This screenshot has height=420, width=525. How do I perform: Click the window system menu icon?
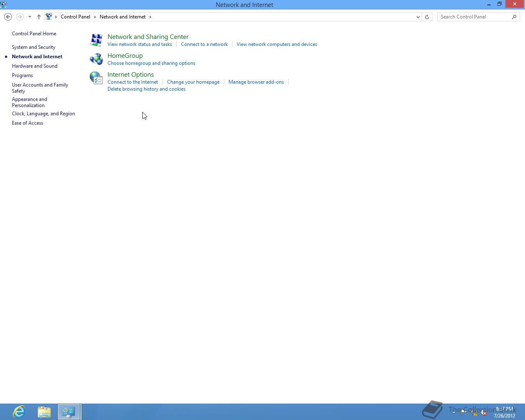3,5
